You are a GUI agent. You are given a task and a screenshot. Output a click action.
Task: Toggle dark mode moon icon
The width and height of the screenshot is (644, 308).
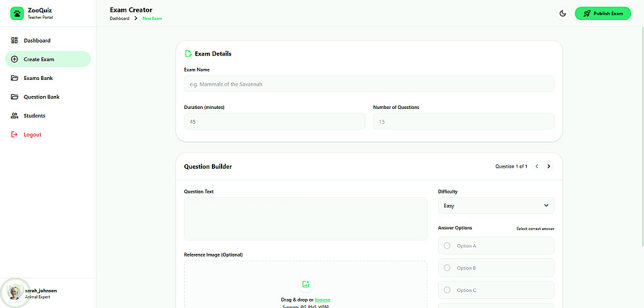pyautogui.click(x=563, y=14)
